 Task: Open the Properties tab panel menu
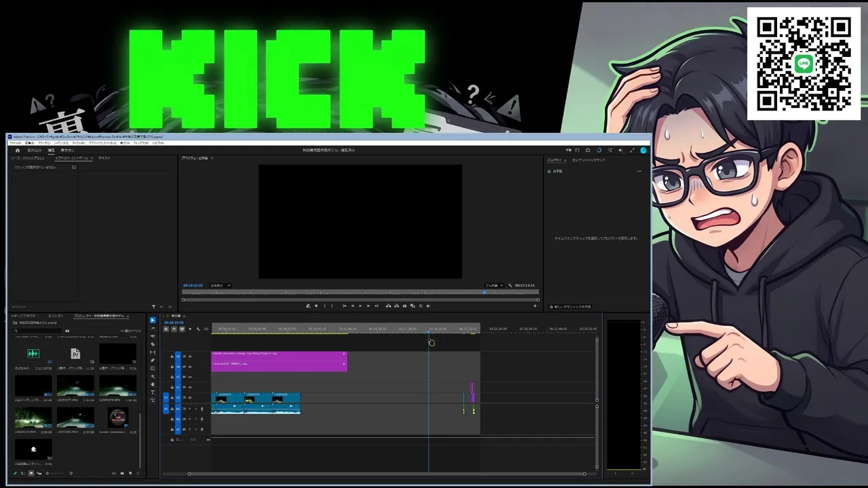pos(565,160)
